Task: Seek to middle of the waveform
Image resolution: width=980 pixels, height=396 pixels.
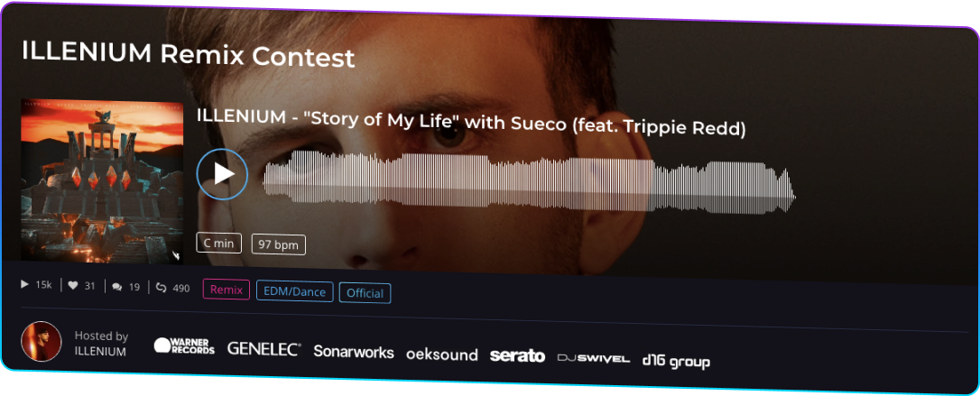Action: point(529,182)
